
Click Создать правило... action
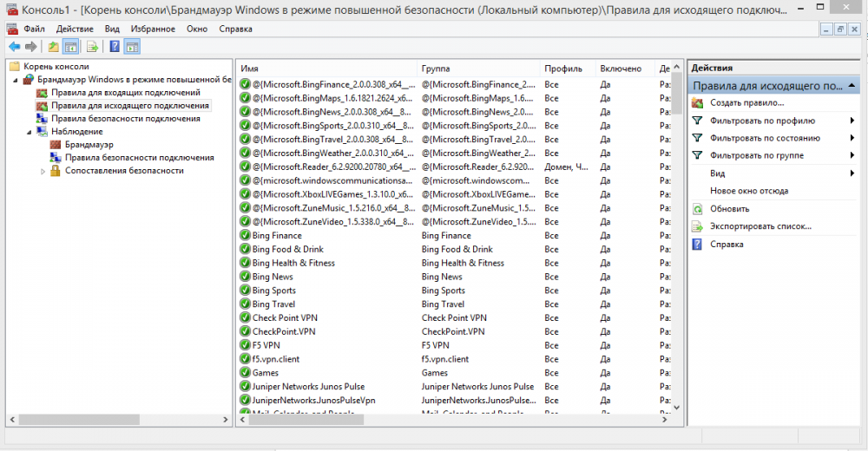click(x=746, y=103)
